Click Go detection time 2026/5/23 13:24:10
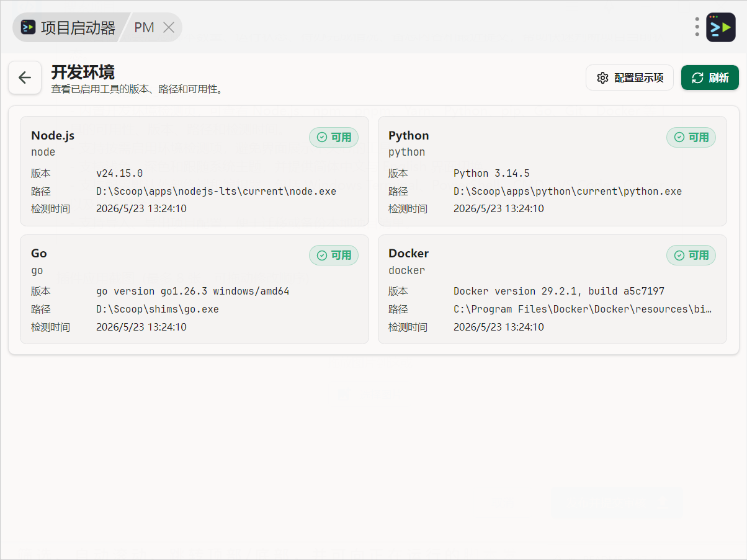Viewport: 747px width, 560px height. tap(141, 327)
